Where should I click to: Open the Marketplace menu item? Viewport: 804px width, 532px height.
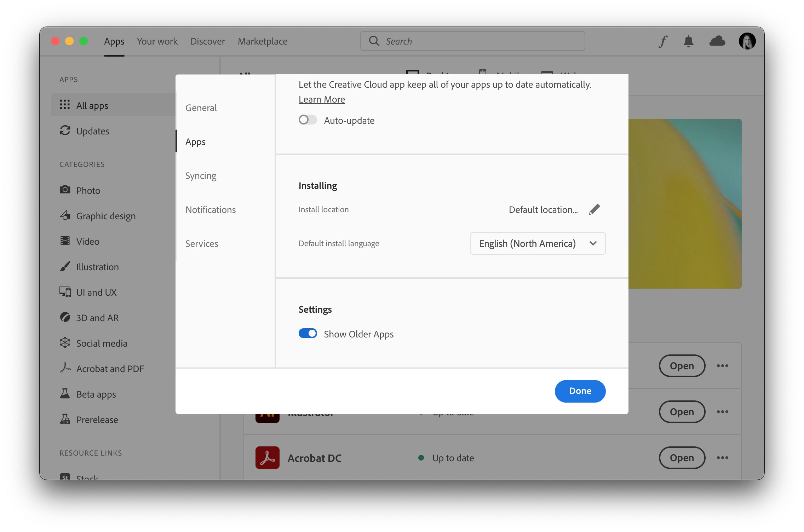[263, 41]
